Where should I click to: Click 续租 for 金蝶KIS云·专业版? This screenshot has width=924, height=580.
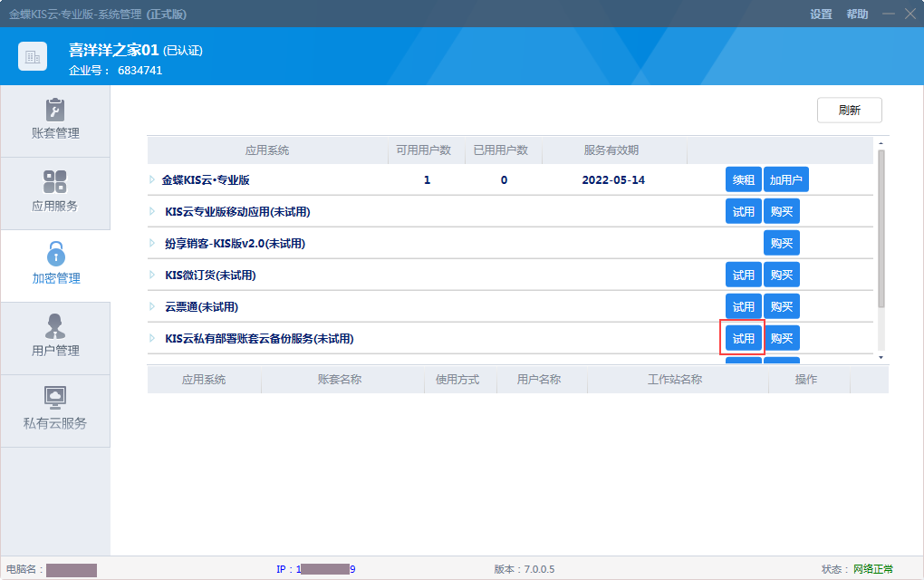click(x=743, y=179)
